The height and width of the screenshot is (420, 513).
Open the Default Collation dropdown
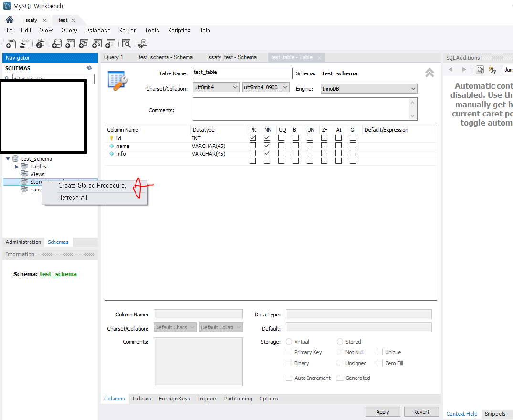tap(221, 327)
